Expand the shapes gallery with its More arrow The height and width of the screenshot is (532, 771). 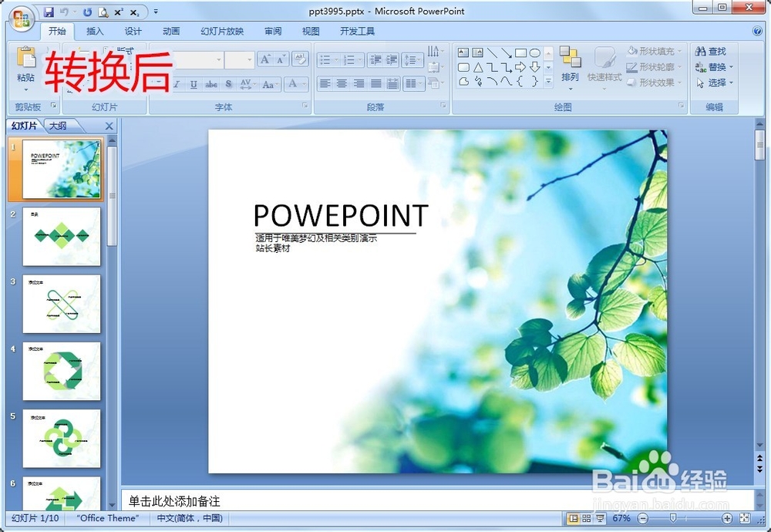tap(548, 80)
